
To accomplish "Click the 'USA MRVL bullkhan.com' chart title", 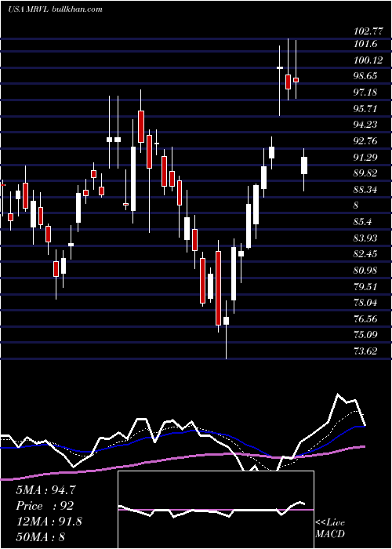I will (x=55, y=9).
